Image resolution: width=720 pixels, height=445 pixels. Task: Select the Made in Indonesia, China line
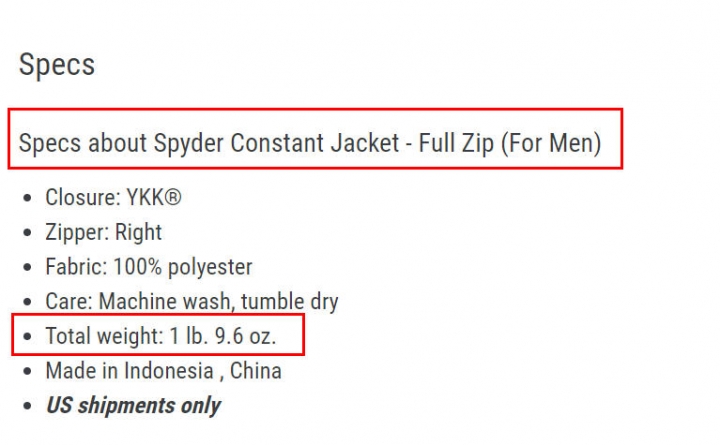(163, 371)
